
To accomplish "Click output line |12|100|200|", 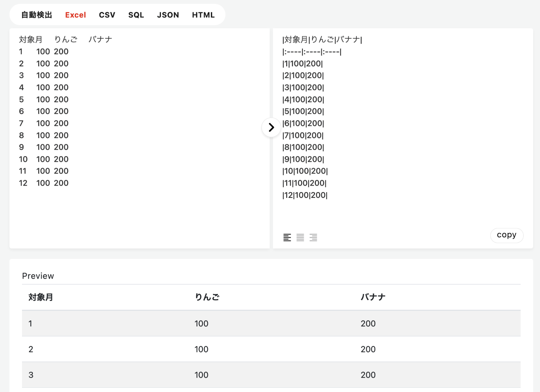I will click(x=305, y=195).
